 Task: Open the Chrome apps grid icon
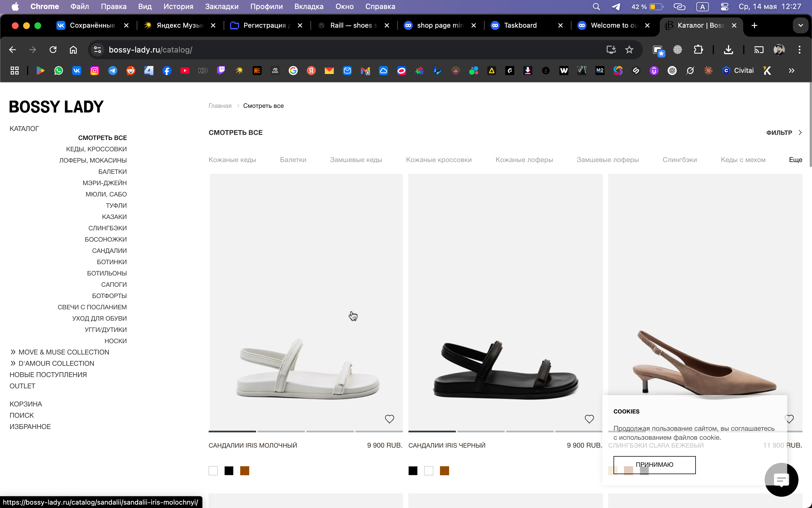pos(14,71)
